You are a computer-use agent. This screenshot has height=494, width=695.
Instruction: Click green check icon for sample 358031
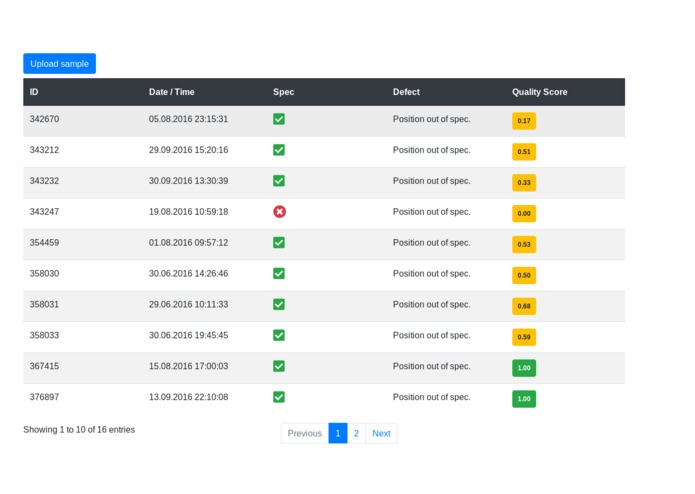(279, 304)
